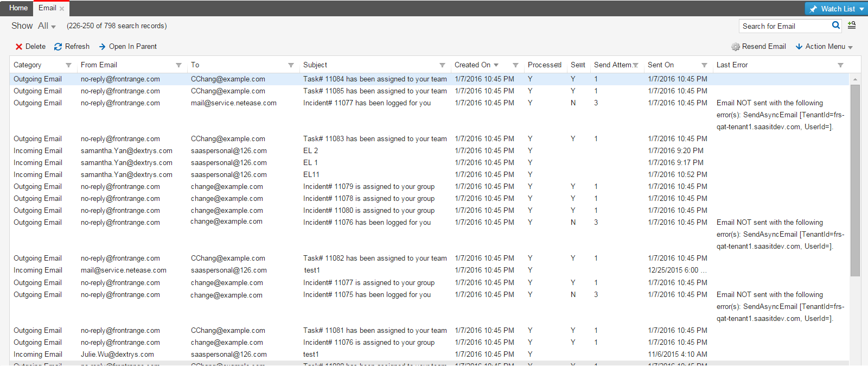Image resolution: width=868 pixels, height=366 pixels.
Task: Open the Subject column filter
Action: coord(442,65)
